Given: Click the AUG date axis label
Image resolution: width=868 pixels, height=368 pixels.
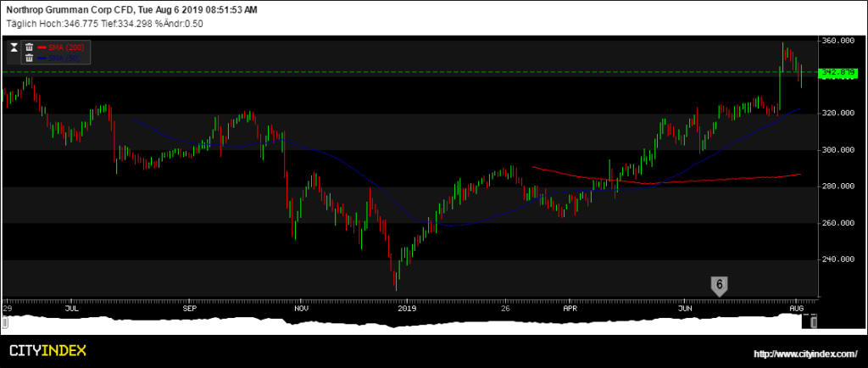Looking at the screenshot, I should pyautogui.click(x=797, y=307).
